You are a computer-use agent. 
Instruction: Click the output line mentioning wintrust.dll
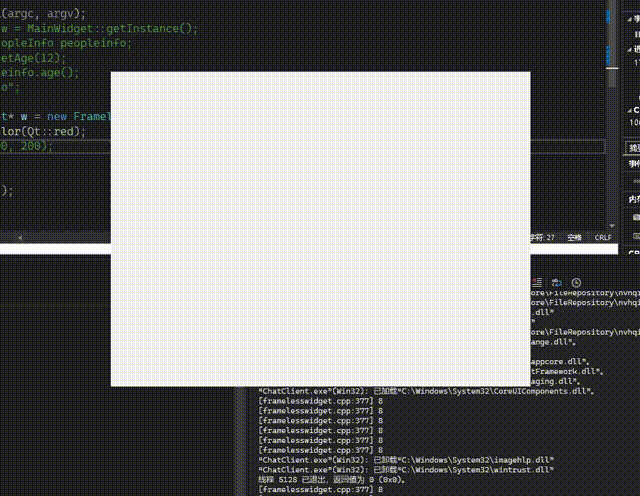coord(406,469)
